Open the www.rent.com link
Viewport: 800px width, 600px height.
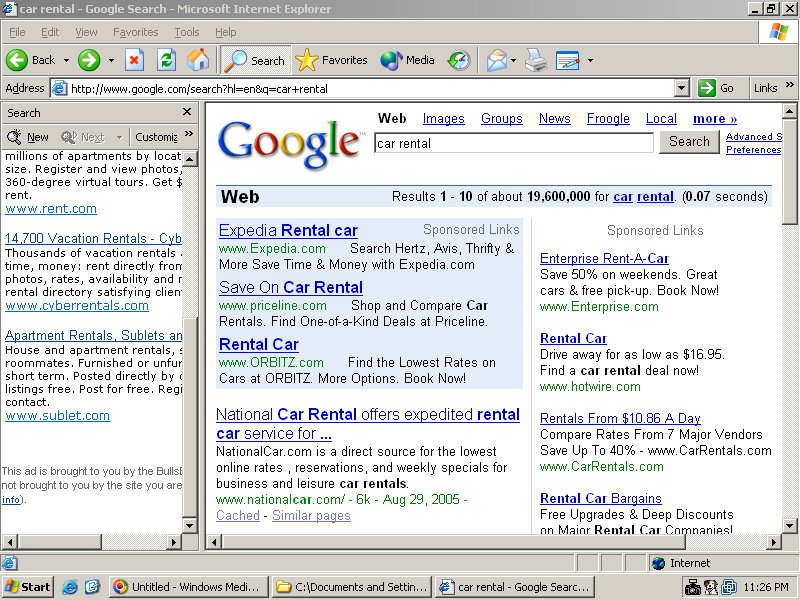(x=51, y=209)
